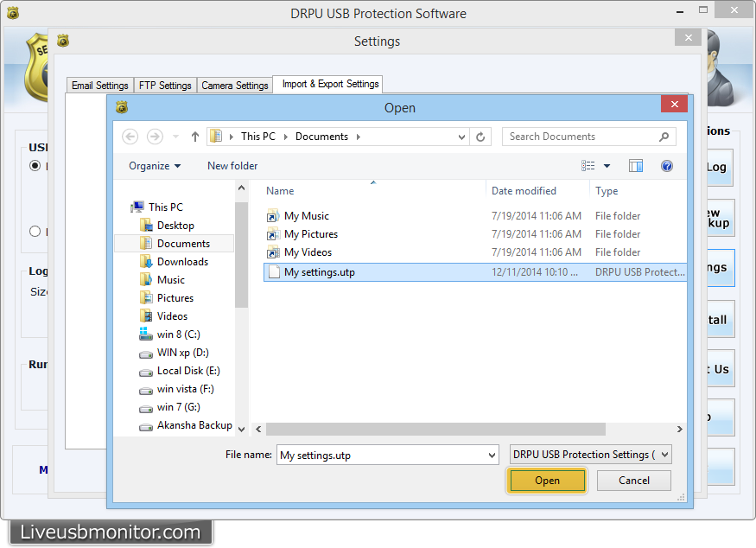Click the search magnifier icon

coord(664,137)
